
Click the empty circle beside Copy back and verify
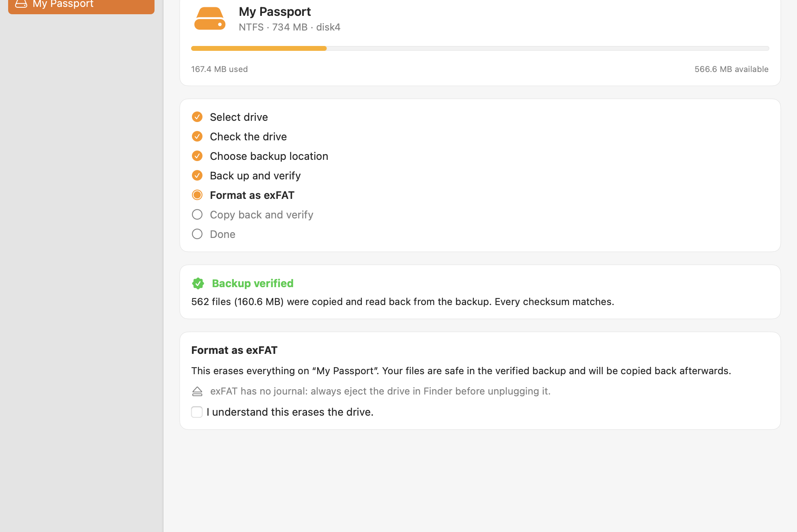pyautogui.click(x=197, y=214)
